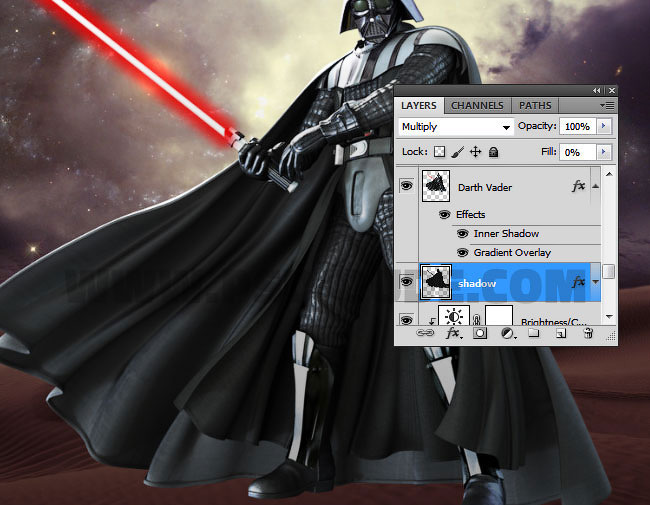Viewport: 650px width, 505px height.
Task: Hide all Effects on Darth Vader layer
Action: 444,214
